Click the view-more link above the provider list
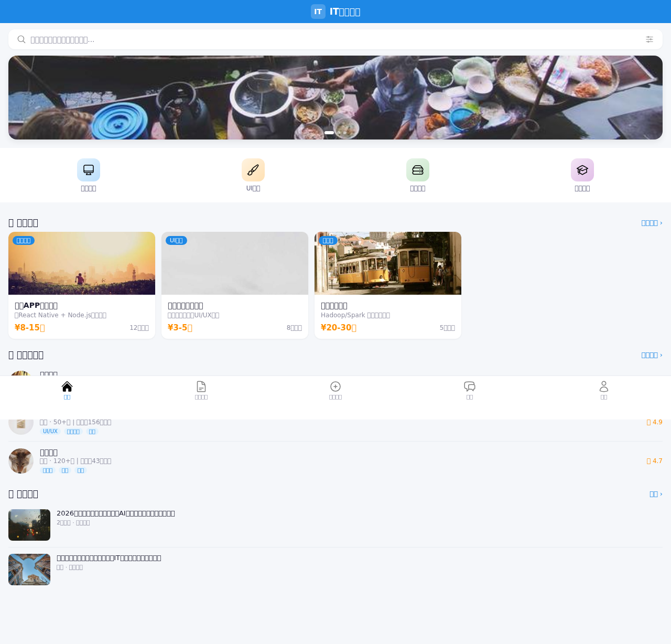The height and width of the screenshot is (644, 671). click(x=652, y=355)
